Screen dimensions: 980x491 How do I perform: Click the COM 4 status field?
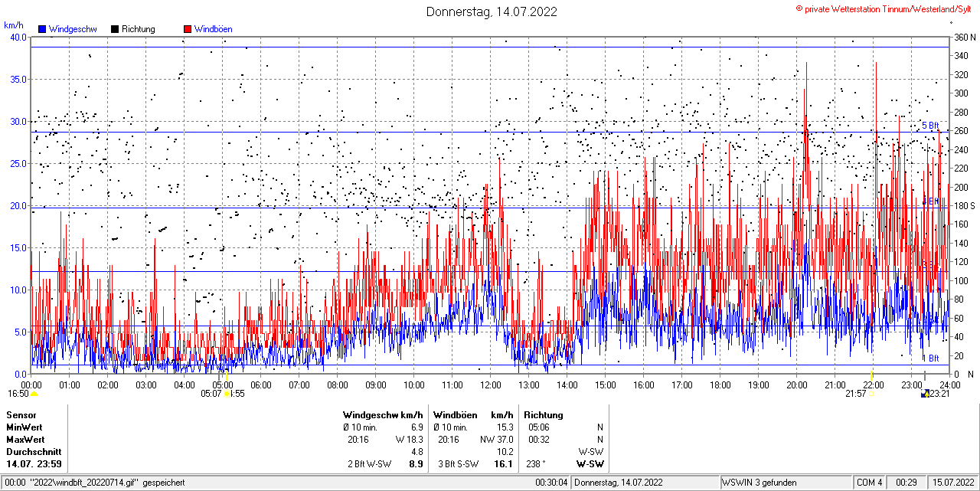(869, 483)
